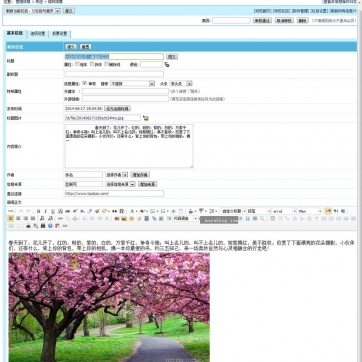The height and width of the screenshot is (362, 362).
Task: Click the set-to-current-time button
Action: (117, 109)
